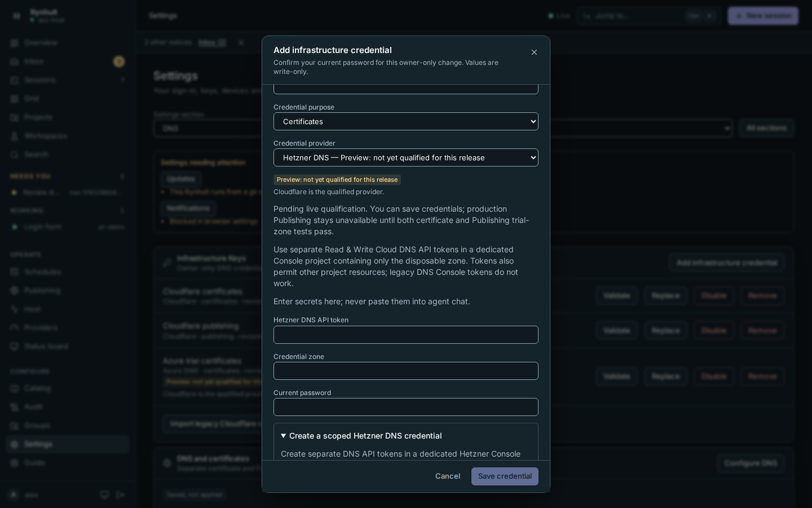Collapse the scoped Hetzner DNS credential section
Viewport: 812px width, 508px height.
pos(361,436)
